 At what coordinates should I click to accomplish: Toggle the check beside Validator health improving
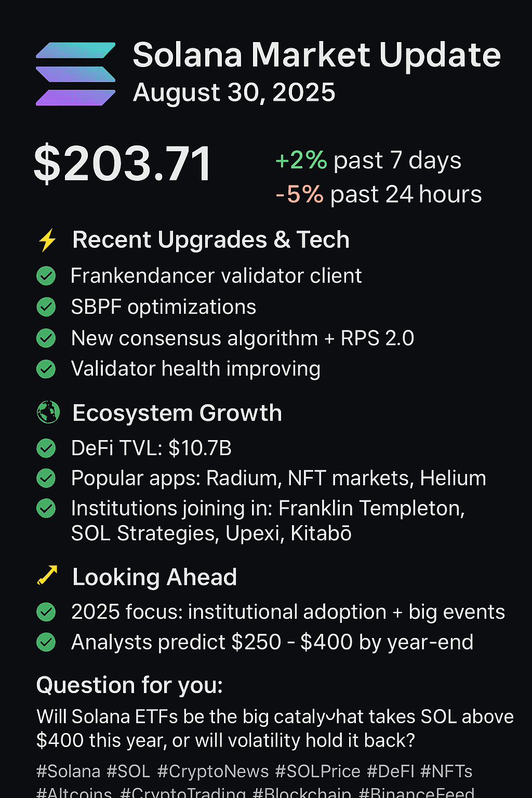(x=46, y=369)
